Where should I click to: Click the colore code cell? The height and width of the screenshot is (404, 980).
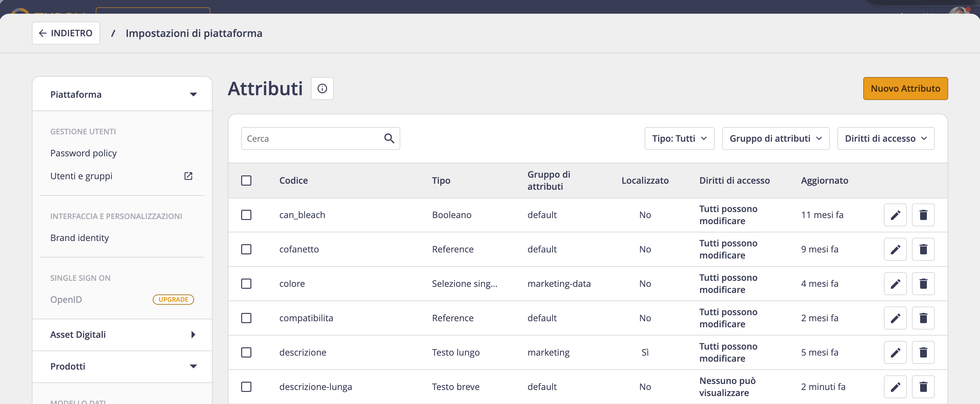[x=292, y=284]
